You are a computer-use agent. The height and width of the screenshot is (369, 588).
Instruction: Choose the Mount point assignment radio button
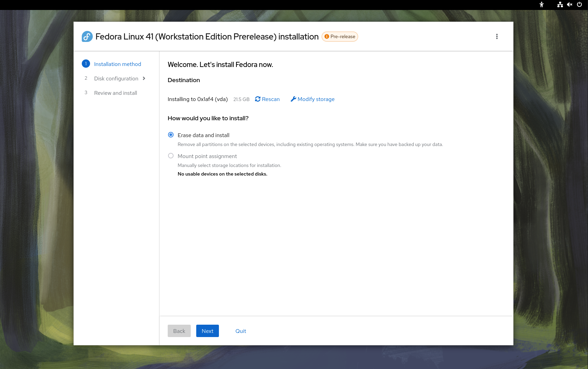click(171, 156)
